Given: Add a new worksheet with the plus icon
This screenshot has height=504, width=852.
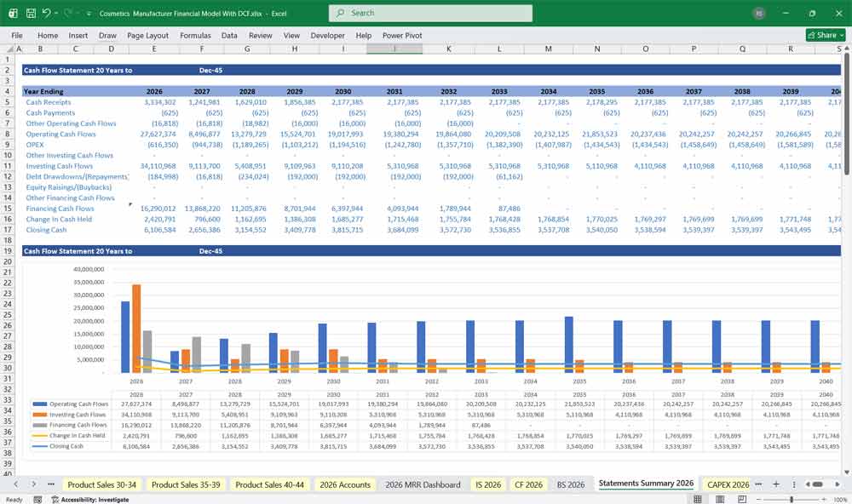Looking at the screenshot, I should point(776,484).
